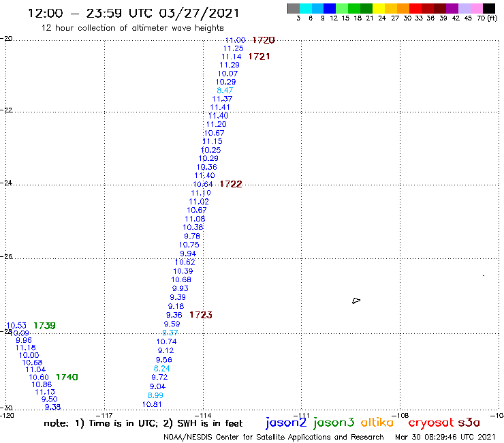Screen dimensions: 504x443
Task: Click the time stamp 1722
Action: click(231, 184)
